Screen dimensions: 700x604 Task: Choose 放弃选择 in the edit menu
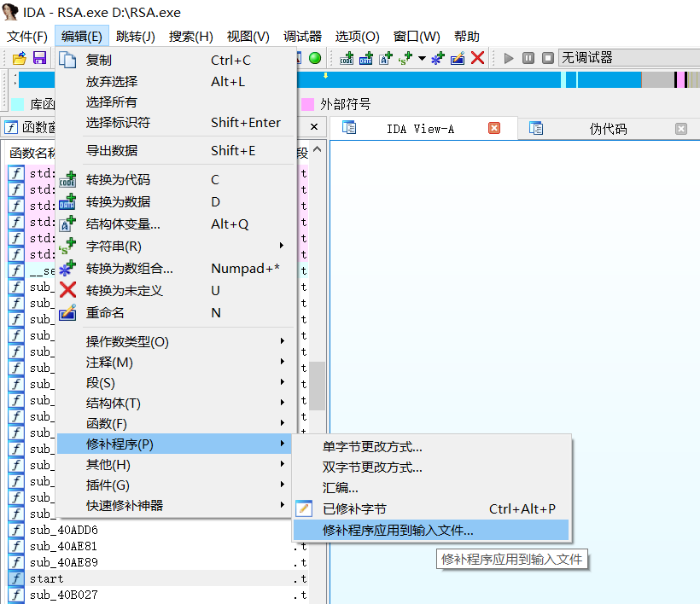pyautogui.click(x=175, y=81)
